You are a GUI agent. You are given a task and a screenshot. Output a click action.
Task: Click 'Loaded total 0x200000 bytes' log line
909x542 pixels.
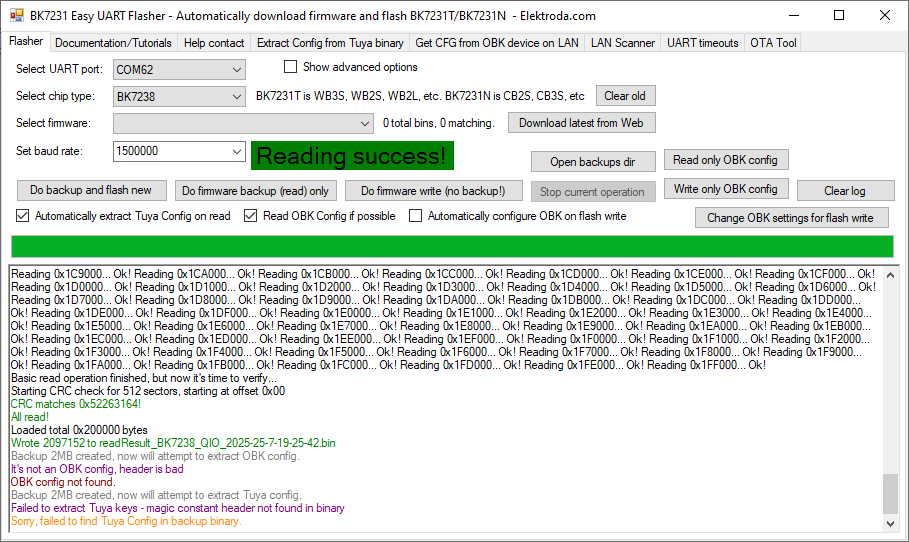pos(79,430)
